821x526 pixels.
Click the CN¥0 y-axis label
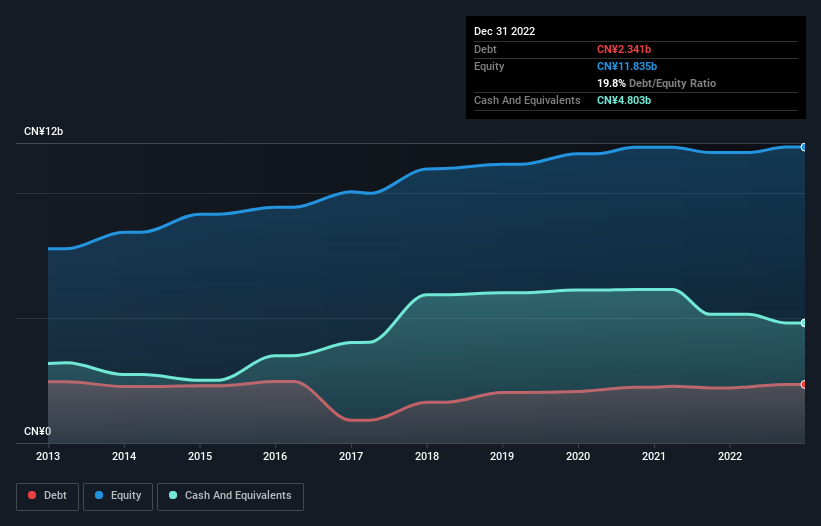point(37,431)
